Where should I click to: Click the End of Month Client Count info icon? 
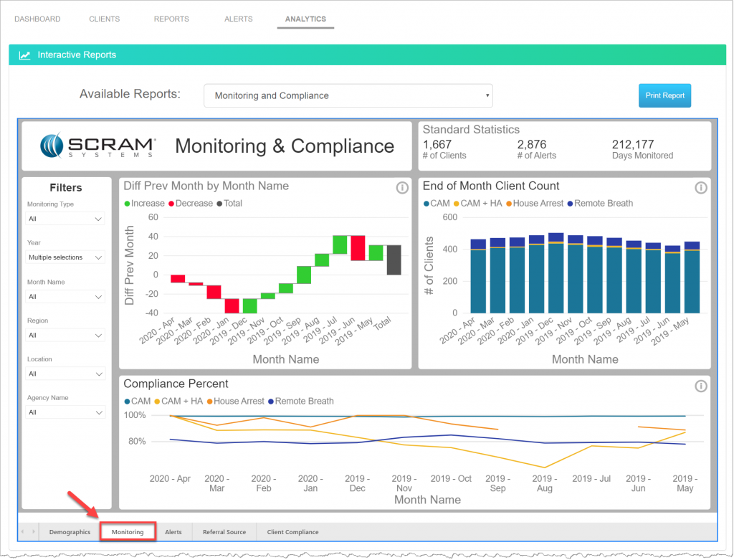click(701, 188)
